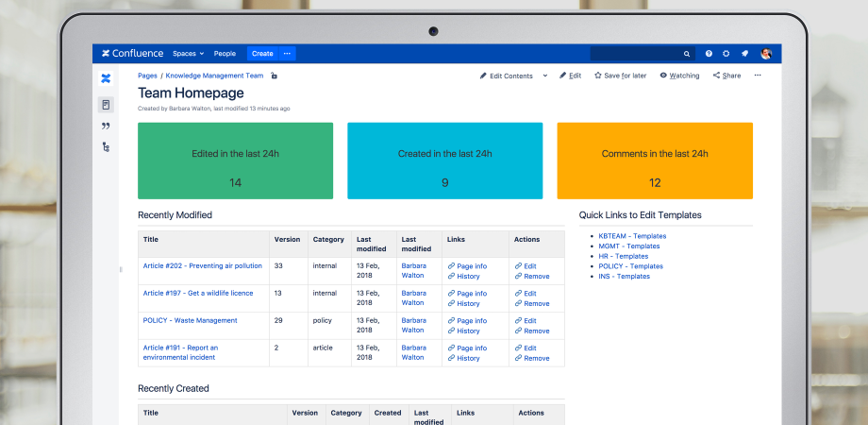Open the Spaces dropdown menu

click(188, 54)
